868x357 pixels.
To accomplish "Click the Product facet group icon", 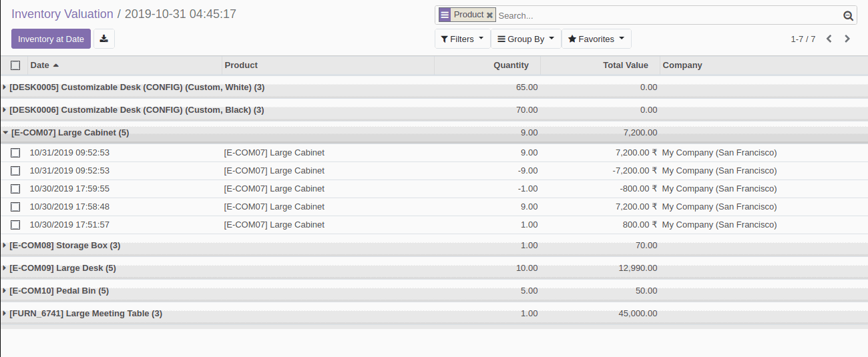I will 445,15.
